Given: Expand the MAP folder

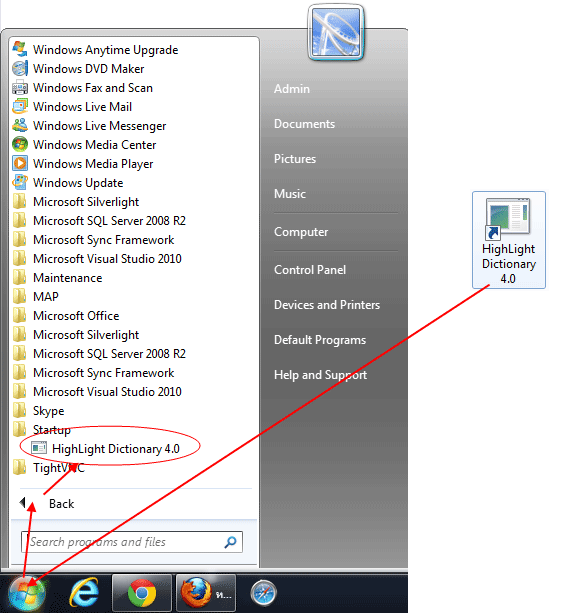Looking at the screenshot, I should coord(46,296).
